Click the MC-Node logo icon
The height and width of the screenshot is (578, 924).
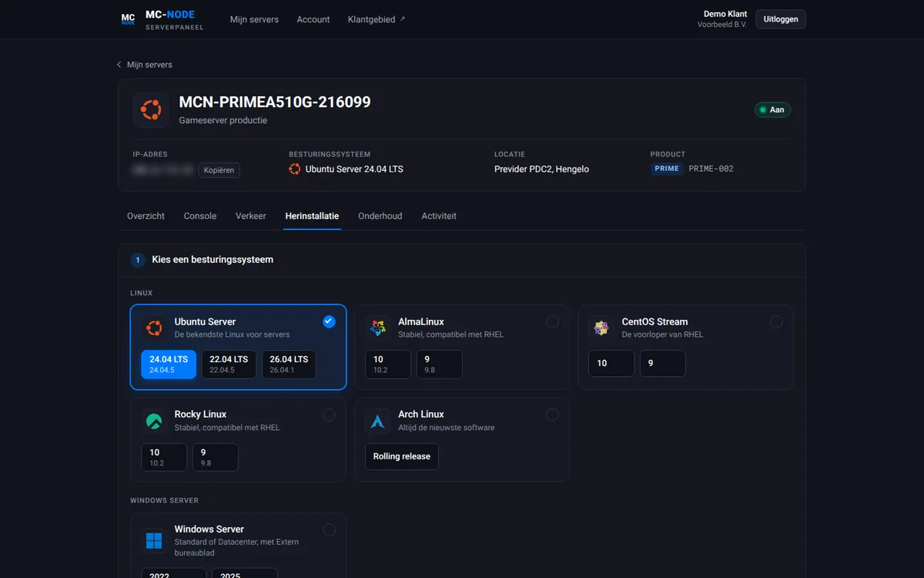[x=128, y=19]
